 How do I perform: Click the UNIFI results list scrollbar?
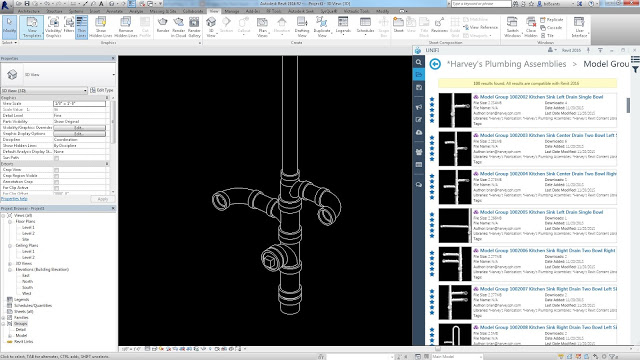pyautogui.click(x=628, y=105)
